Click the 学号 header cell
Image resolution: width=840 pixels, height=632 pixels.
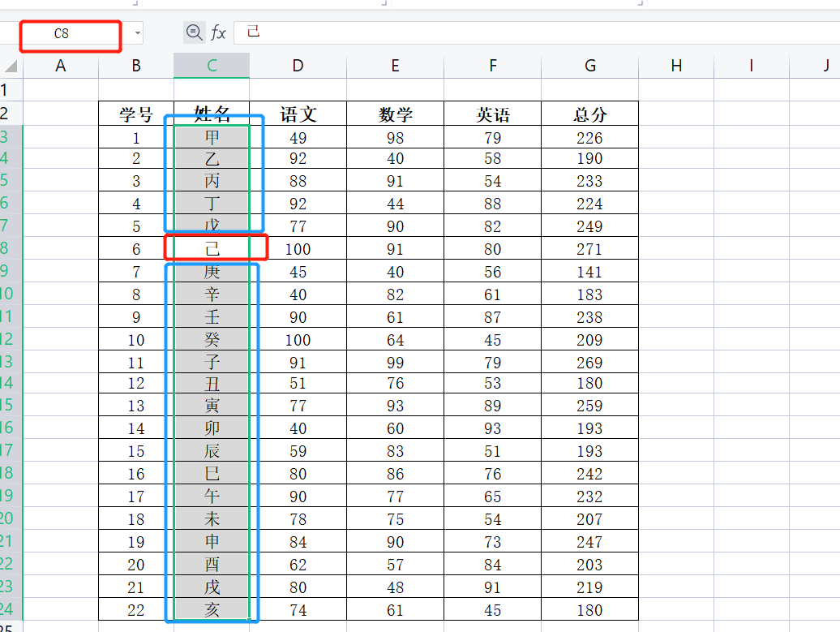point(136,114)
